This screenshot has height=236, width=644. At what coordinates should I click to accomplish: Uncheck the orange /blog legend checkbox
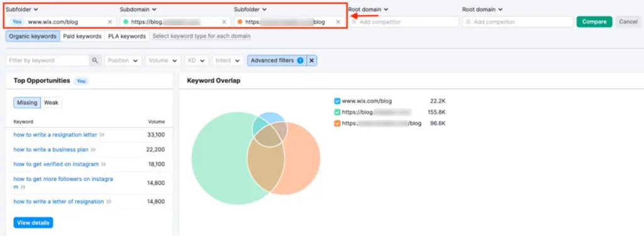coord(337,123)
